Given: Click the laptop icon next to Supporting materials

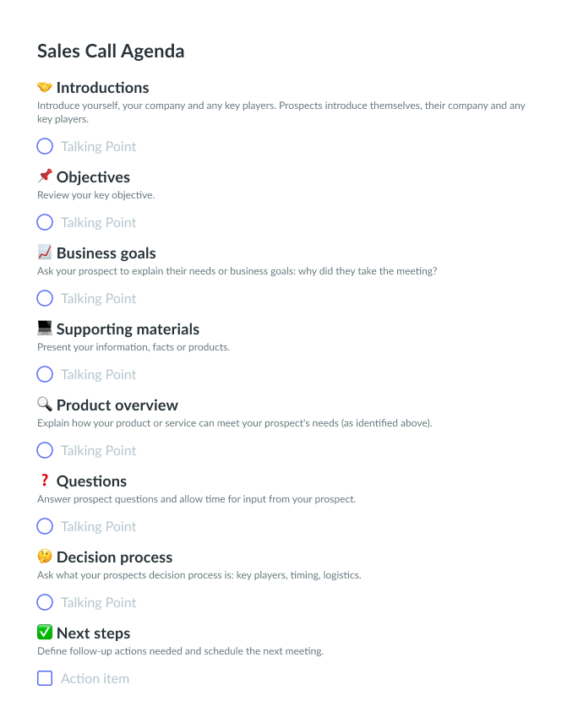Looking at the screenshot, I should [x=45, y=328].
